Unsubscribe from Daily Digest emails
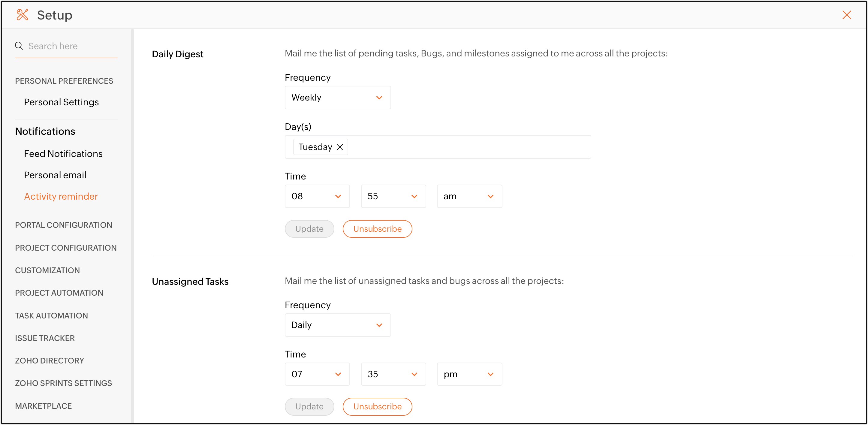Image resolution: width=868 pixels, height=425 pixels. coord(377,229)
